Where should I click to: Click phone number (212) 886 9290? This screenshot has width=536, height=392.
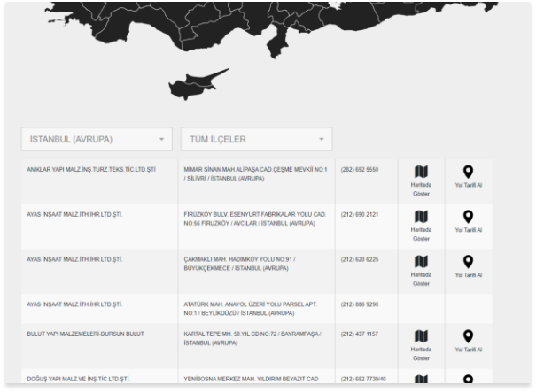point(360,304)
